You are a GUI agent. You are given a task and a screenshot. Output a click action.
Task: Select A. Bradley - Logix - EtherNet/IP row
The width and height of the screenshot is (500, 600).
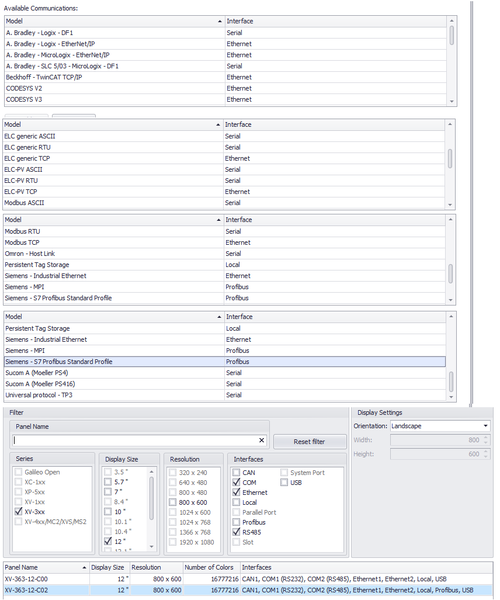(x=225, y=44)
